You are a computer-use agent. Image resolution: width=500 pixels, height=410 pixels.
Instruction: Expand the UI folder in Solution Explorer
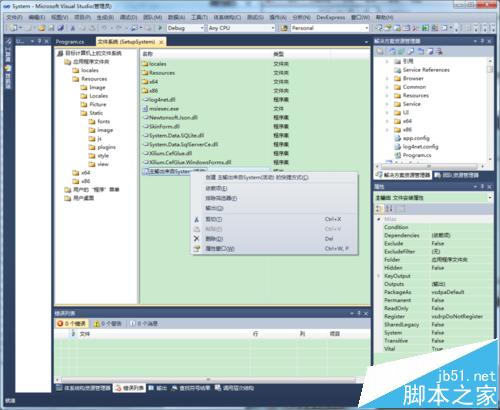(x=387, y=113)
